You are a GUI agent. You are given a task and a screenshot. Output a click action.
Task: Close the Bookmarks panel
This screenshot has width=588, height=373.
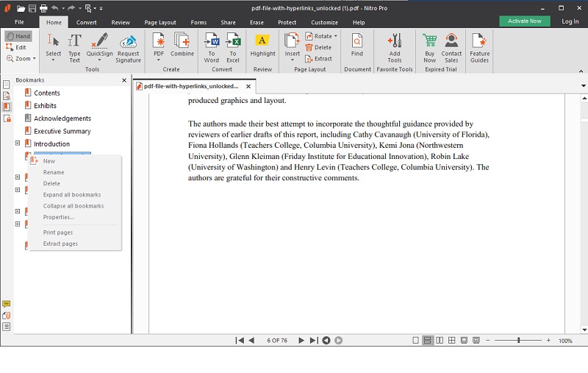click(124, 80)
